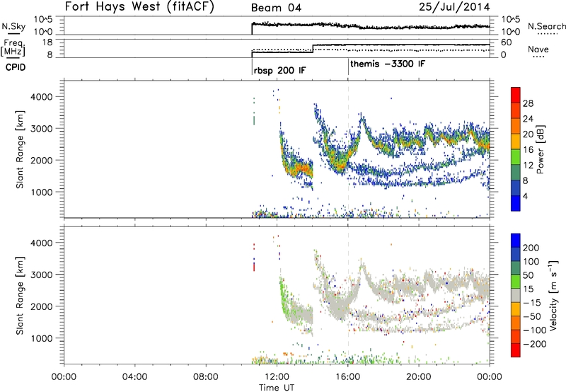
Task: Click the gray near-zero Velocity colorbar segment
Action: [x=516, y=295]
